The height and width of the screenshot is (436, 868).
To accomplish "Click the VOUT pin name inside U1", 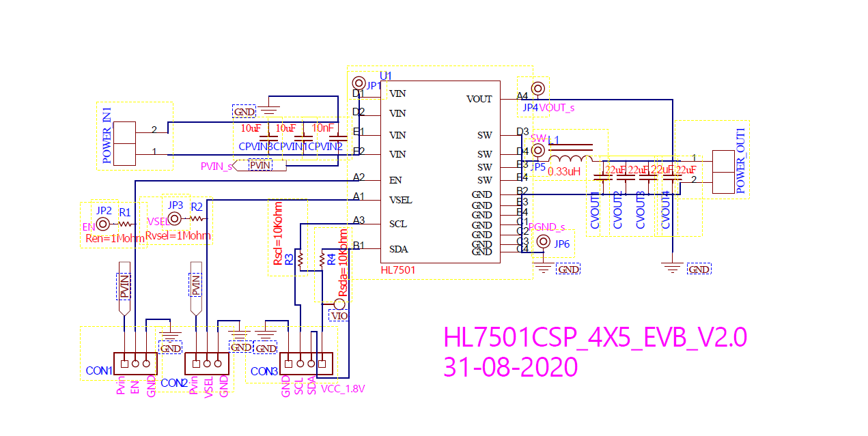I will click(x=479, y=100).
